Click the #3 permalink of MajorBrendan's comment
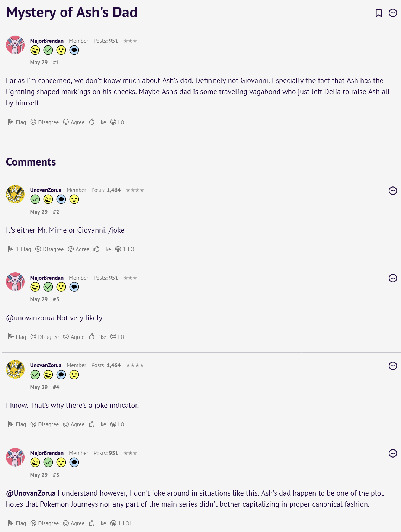Image resolution: width=401 pixels, height=532 pixels. tap(56, 299)
